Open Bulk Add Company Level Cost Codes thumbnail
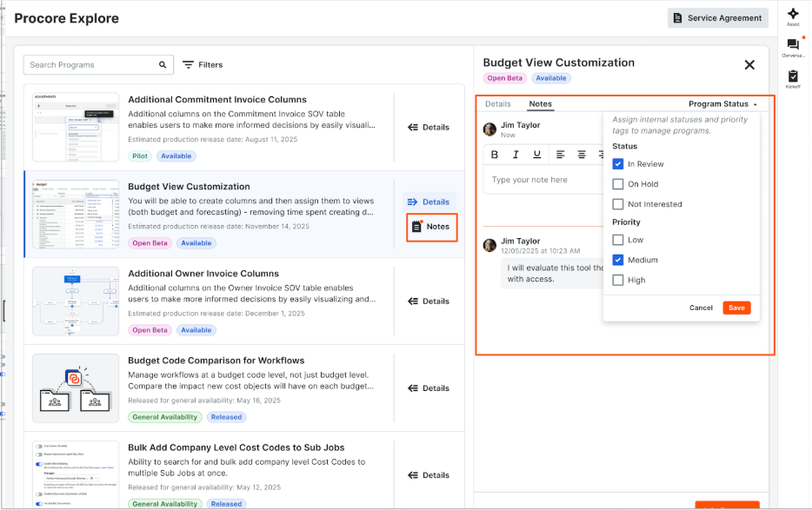The height and width of the screenshot is (510, 812). tap(76, 474)
